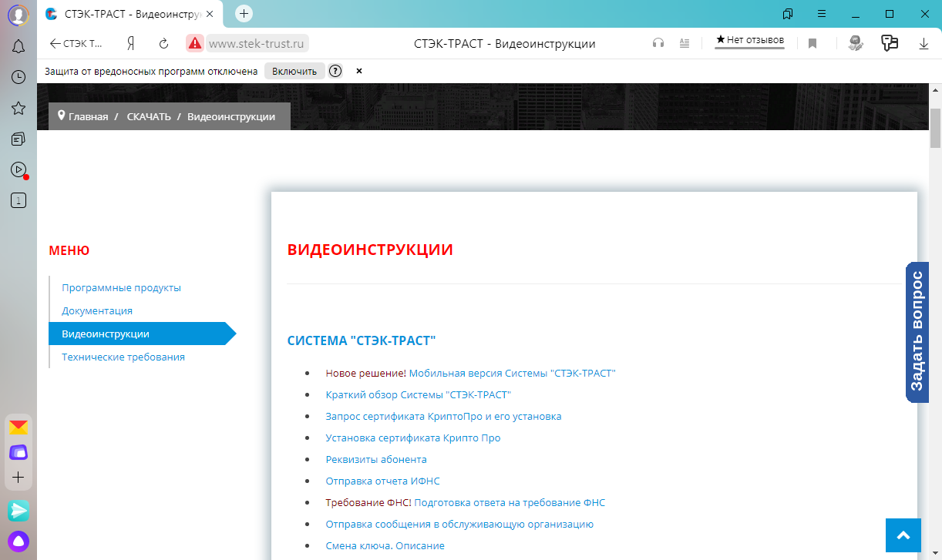Open Отправка сообщения в обслуживающую организацию
This screenshot has height=560, width=942.
[x=459, y=524]
